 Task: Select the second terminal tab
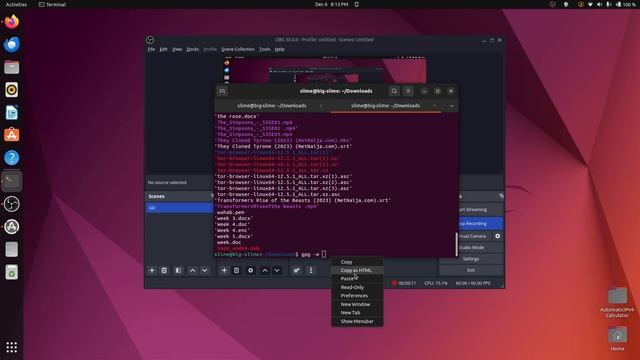[385, 106]
